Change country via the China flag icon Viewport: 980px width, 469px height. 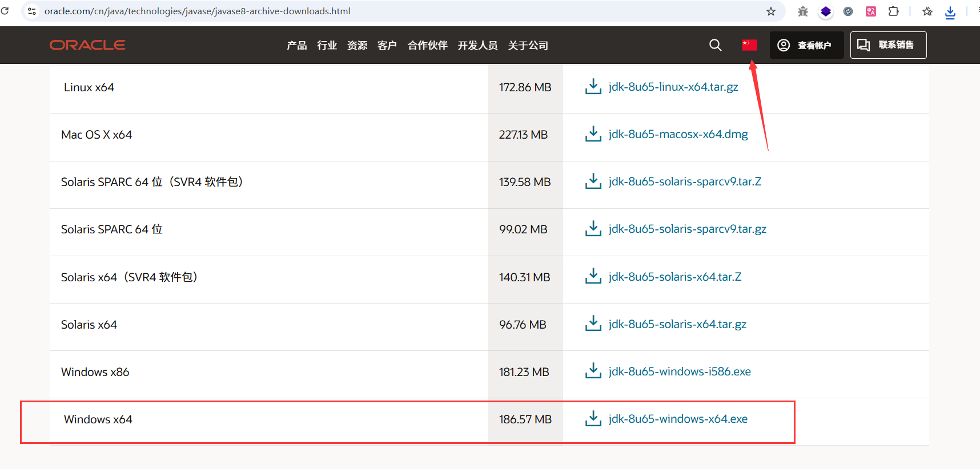749,45
